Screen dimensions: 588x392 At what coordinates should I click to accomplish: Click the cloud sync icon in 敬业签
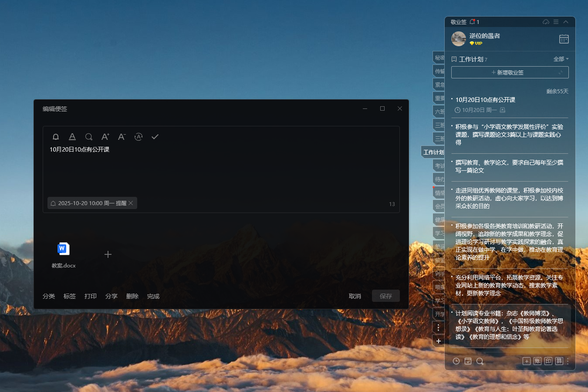click(546, 22)
